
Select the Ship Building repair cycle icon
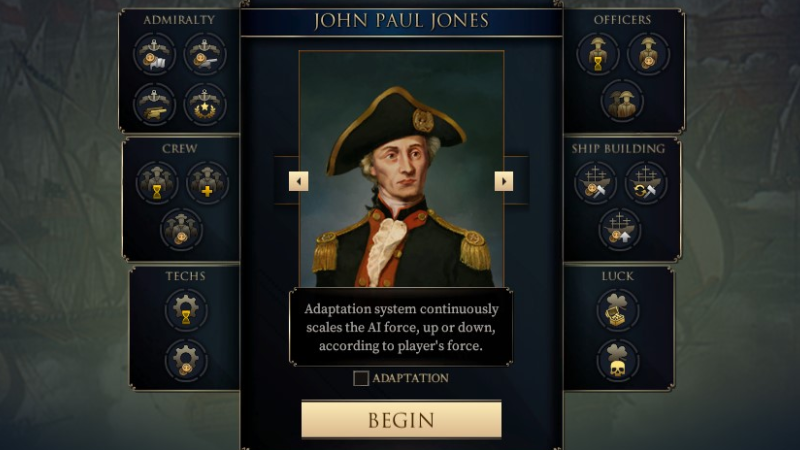pos(645,183)
